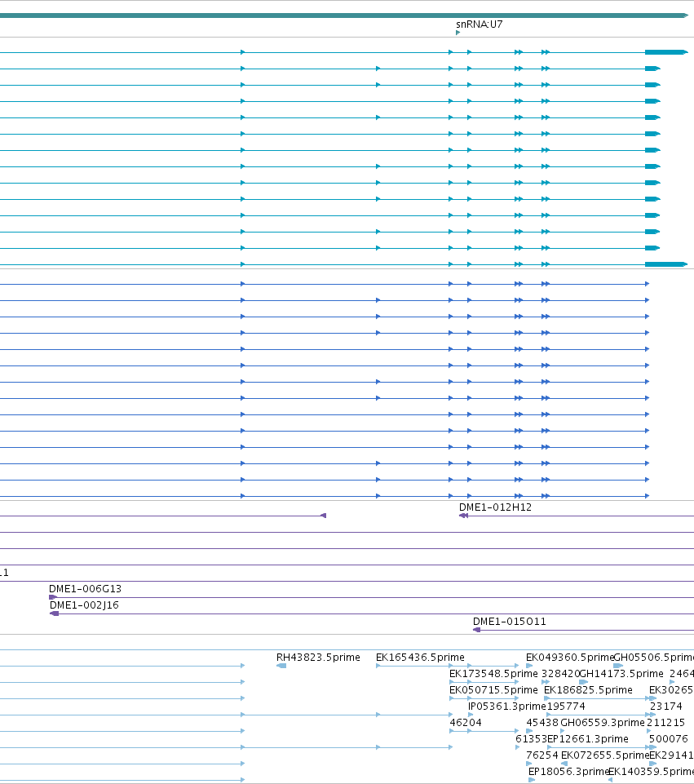
Task: Select the EK072655.5prime EST label
Action: point(605,755)
